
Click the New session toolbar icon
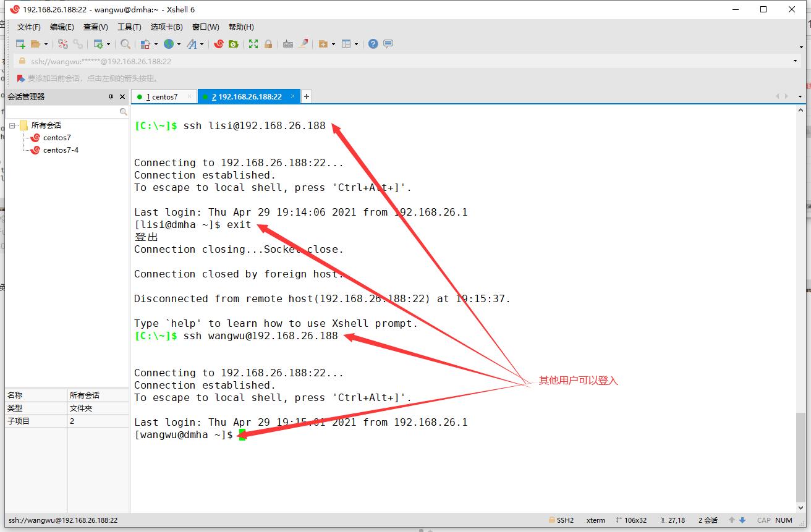point(20,44)
